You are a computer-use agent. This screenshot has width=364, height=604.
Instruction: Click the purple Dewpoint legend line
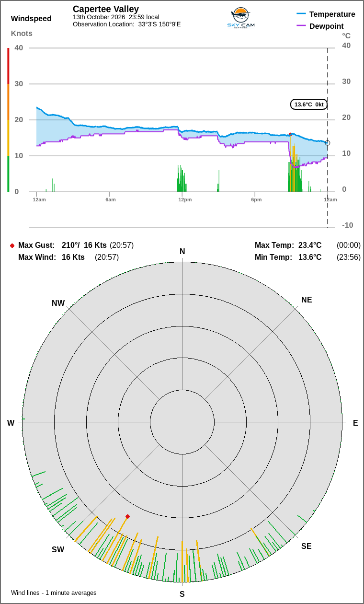(x=301, y=26)
